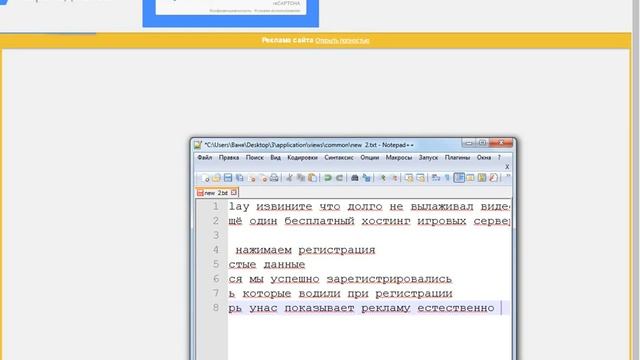
Task: Open the Правка menu
Action: (x=229, y=158)
